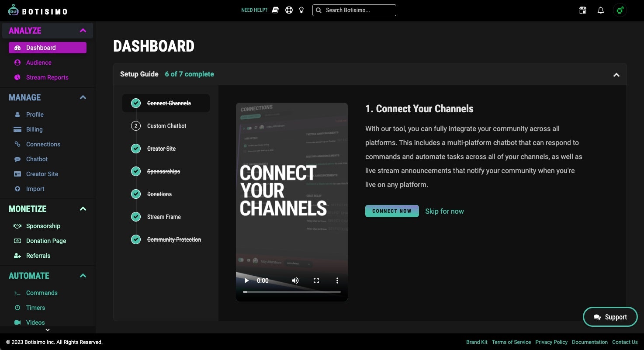
Task: Open Donation Page in sidebar
Action: pyautogui.click(x=46, y=241)
